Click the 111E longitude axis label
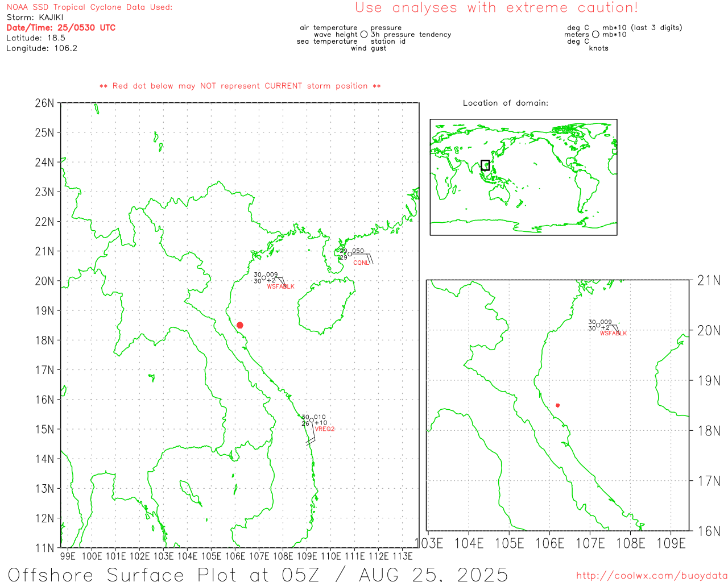Image resolution: width=728 pixels, height=582 pixels. tap(355, 556)
